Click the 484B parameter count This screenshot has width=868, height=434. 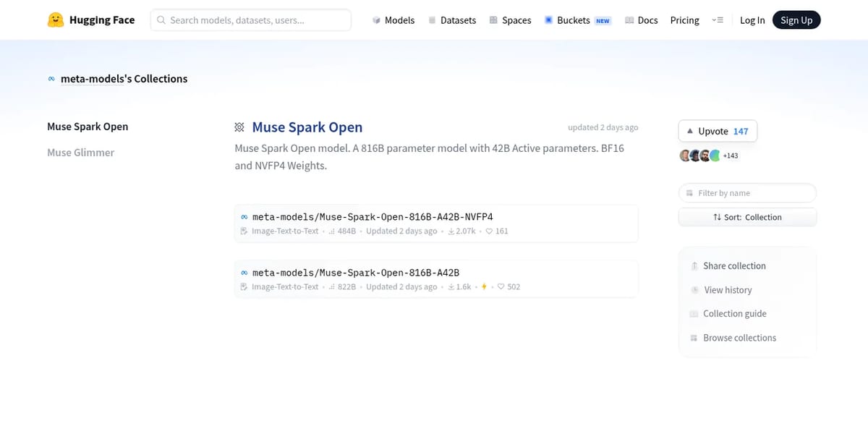pos(347,231)
